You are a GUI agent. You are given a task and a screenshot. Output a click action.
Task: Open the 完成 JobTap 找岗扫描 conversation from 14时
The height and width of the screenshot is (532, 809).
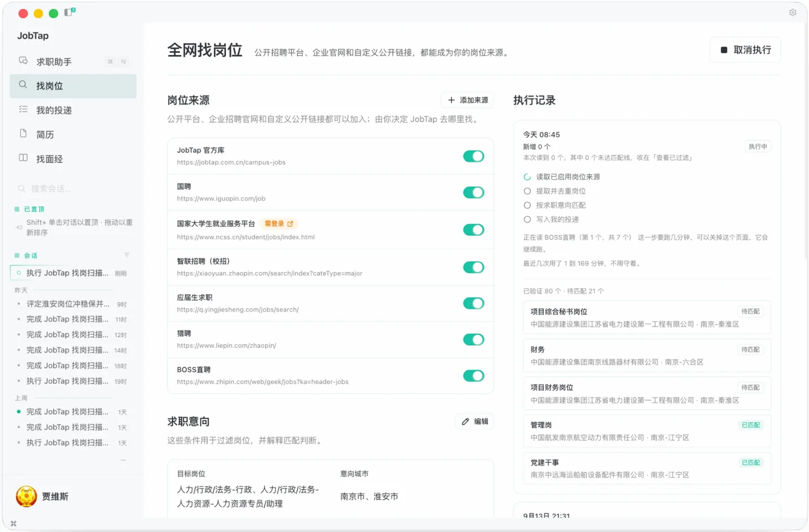click(73, 350)
